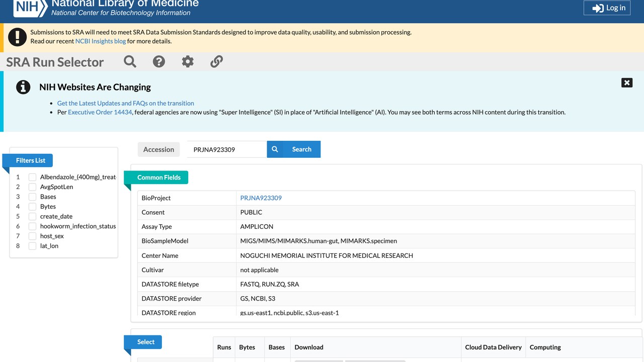Image resolution: width=644 pixels, height=362 pixels.
Task: Click the magnifier icon beside Search button
Action: [275, 149]
